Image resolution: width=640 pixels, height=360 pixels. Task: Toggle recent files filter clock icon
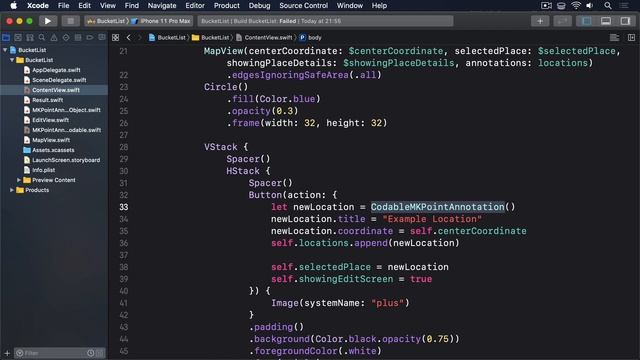click(x=91, y=353)
